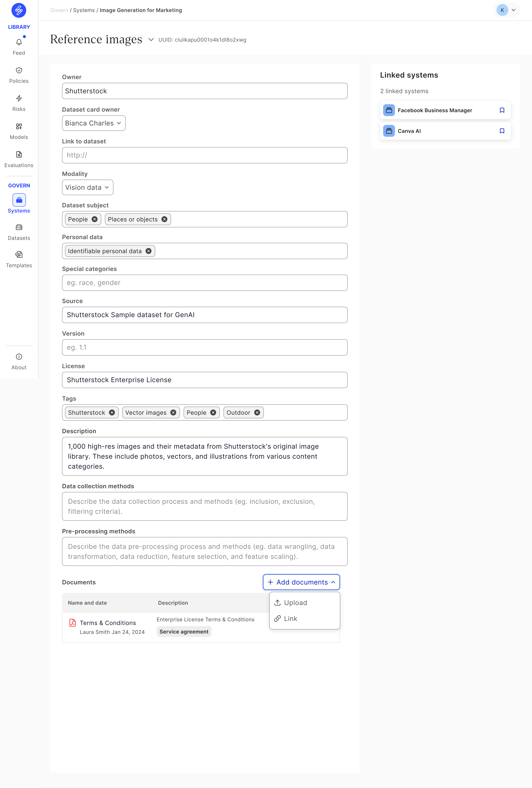Click Facebook Business Manager system icon
Viewport: 532px width, 788px height.
[389, 110]
